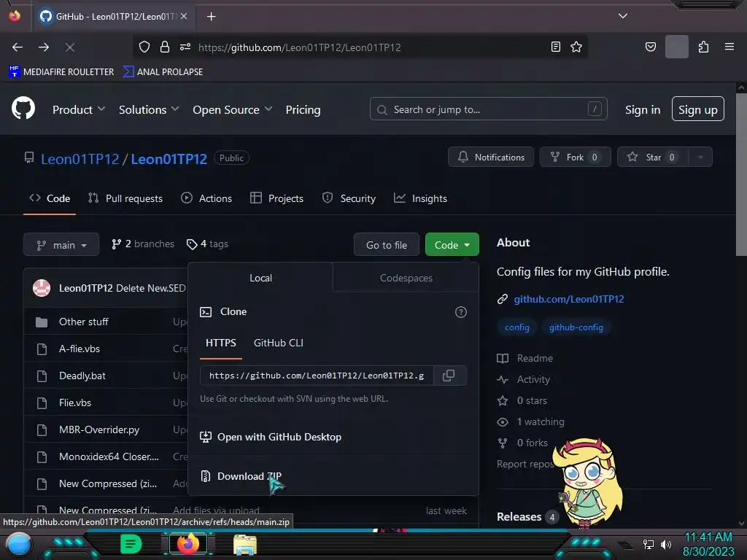The height and width of the screenshot is (560, 747).
Task: Open the Releases section heading
Action: coord(519,517)
